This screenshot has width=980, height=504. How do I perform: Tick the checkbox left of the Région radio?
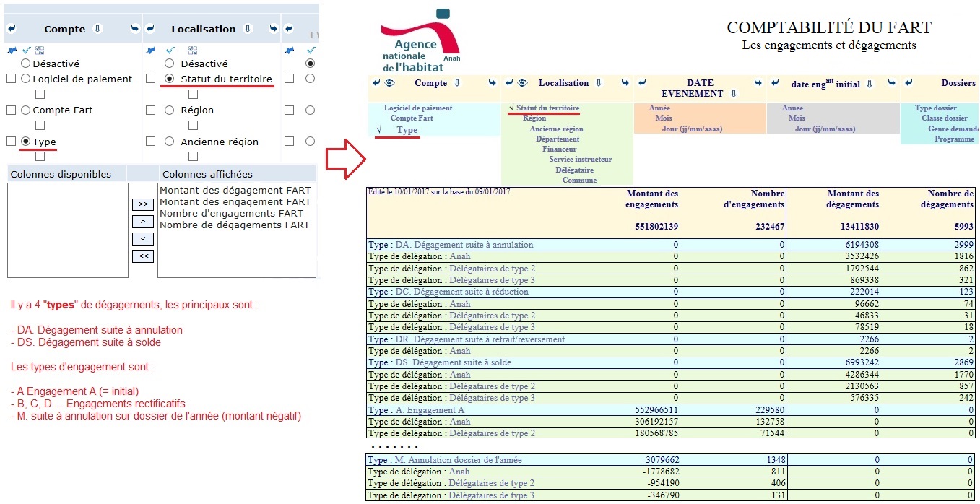tap(150, 110)
